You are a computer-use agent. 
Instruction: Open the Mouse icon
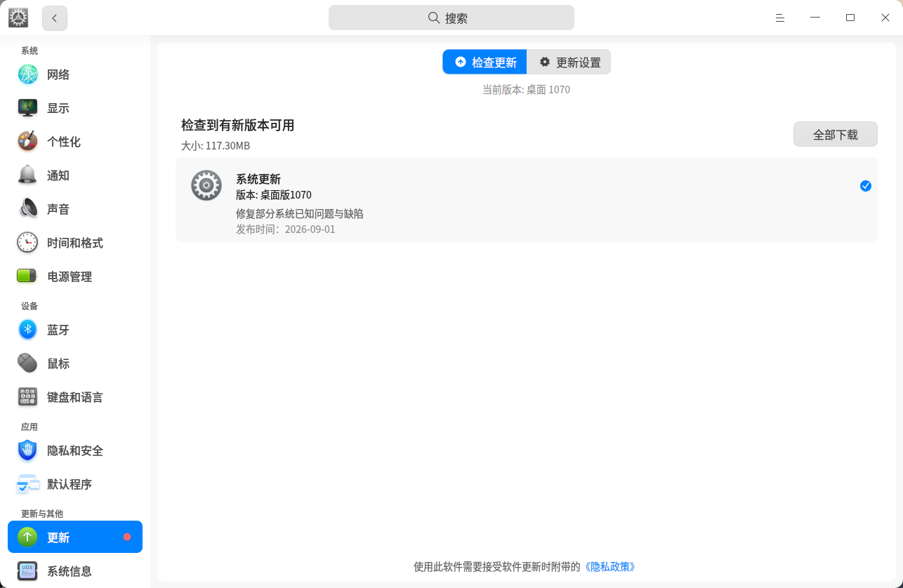point(27,363)
